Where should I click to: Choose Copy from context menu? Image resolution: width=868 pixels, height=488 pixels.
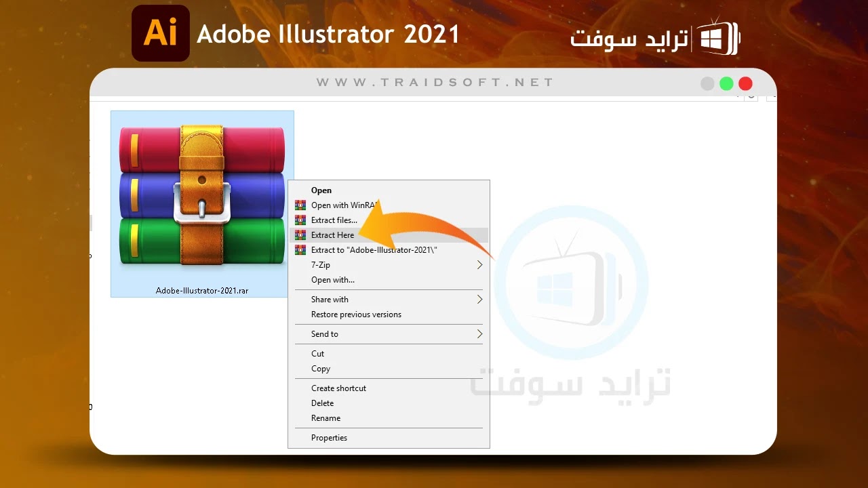(x=389, y=369)
